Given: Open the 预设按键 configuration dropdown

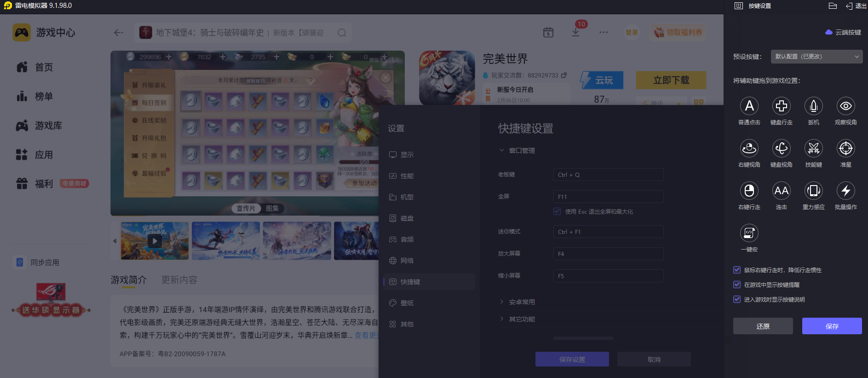Looking at the screenshot, I should [816, 57].
